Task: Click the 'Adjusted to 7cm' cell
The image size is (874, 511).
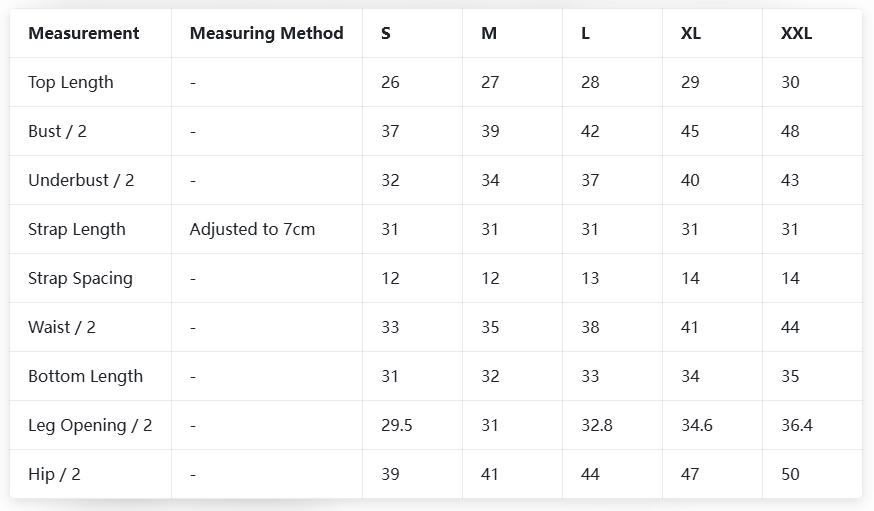Action: point(252,229)
